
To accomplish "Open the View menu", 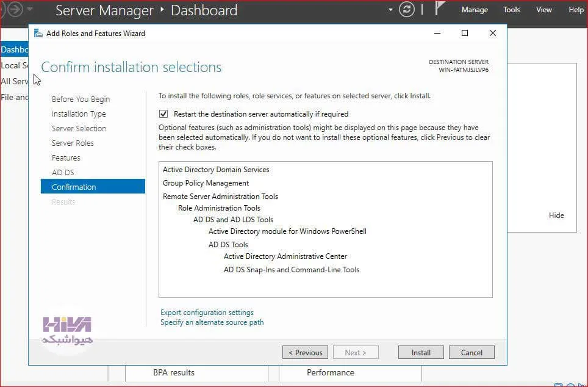I will (x=543, y=10).
